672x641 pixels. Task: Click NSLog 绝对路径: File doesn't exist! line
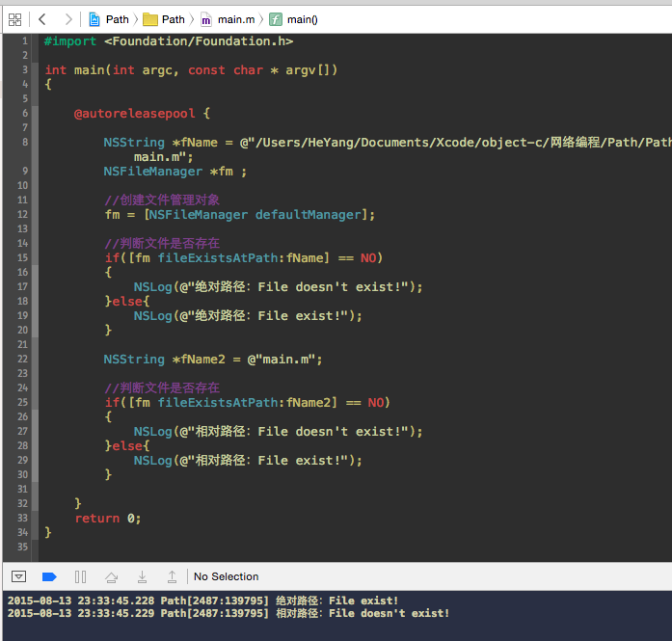click(278, 286)
